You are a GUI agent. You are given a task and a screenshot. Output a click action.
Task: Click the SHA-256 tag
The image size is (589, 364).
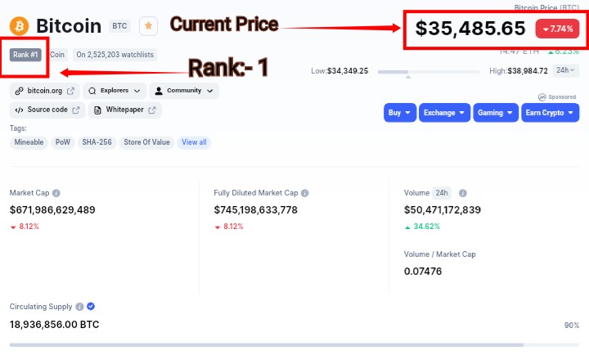point(97,142)
